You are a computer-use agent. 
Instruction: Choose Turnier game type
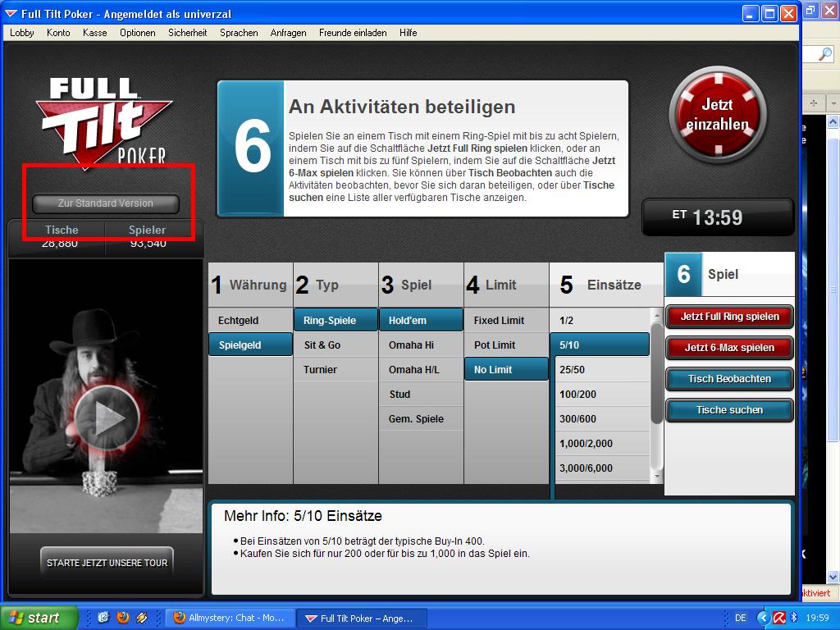[336, 370]
